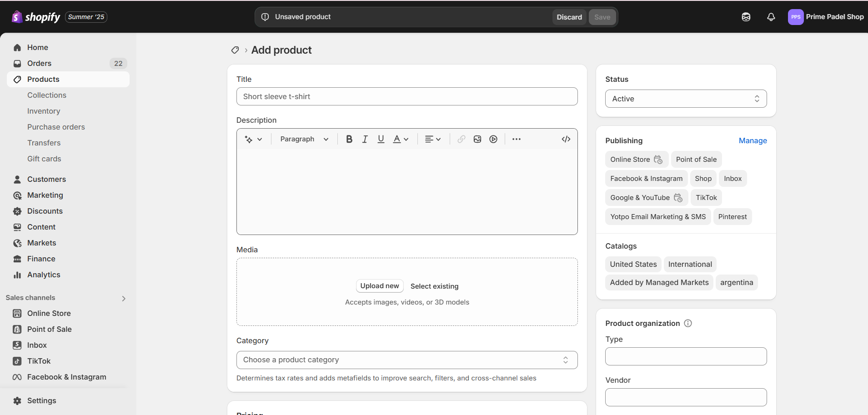Click the insert link icon
868x415 pixels.
tap(461, 139)
